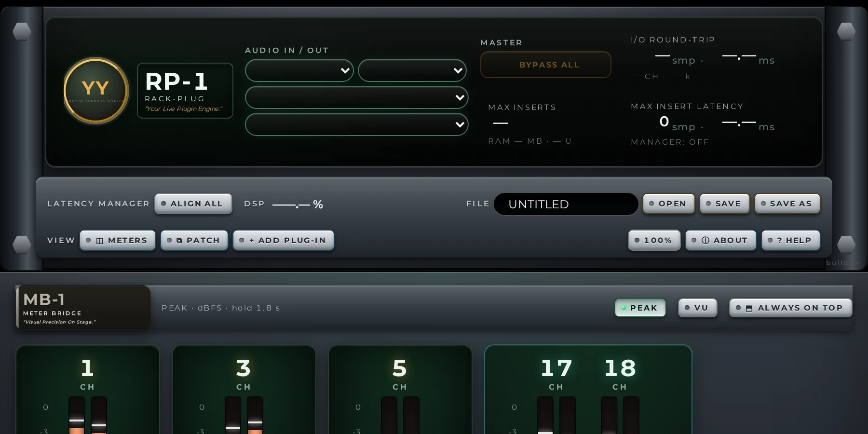The image size is (868, 434).
Task: Expand the second top-row audio dropdown
Action: pos(412,70)
